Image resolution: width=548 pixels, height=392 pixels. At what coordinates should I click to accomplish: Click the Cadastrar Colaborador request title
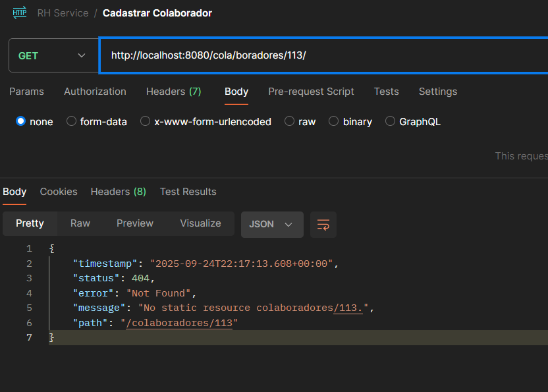tap(157, 13)
